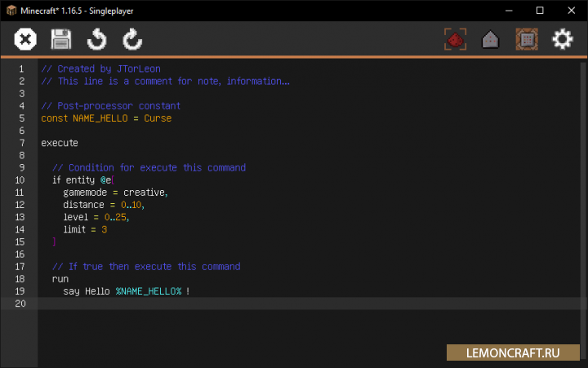
Task: Save the script with the floppy disk icon
Action: [61, 39]
